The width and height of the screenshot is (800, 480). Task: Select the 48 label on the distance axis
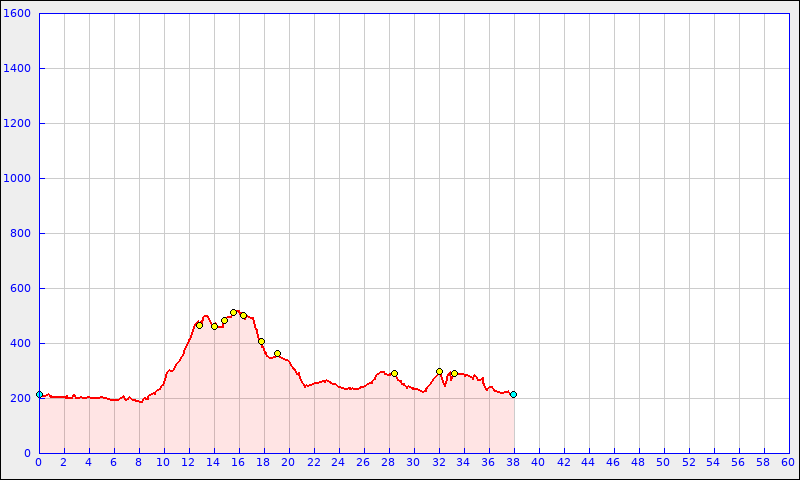638,462
